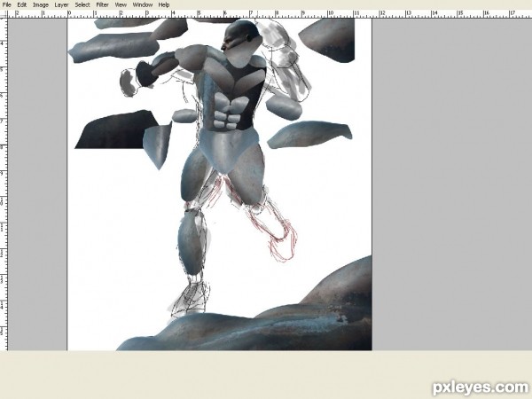Screen dimensions: 532x399
Task: Open the Help menu
Action: point(164,4)
